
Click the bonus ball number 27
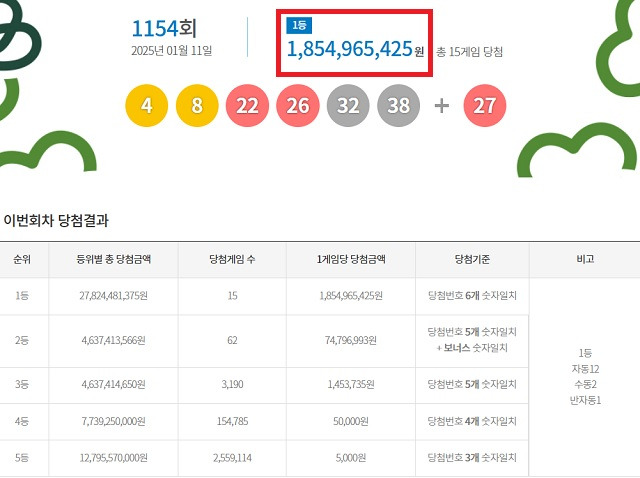click(x=484, y=105)
